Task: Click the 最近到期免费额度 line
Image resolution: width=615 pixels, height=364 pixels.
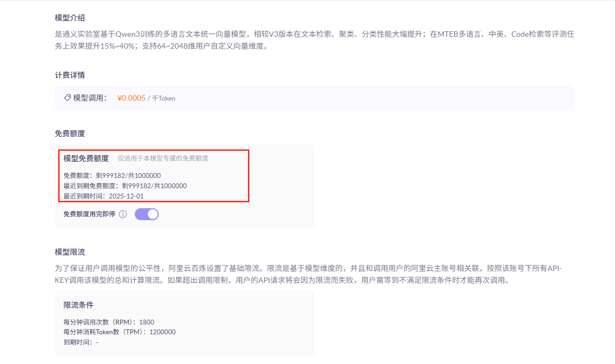Action: click(125, 186)
